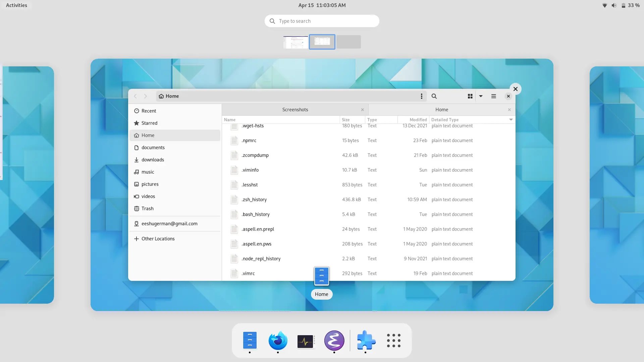Open the view options dropdown arrow
Screen dimensions: 644x362
point(481,96)
